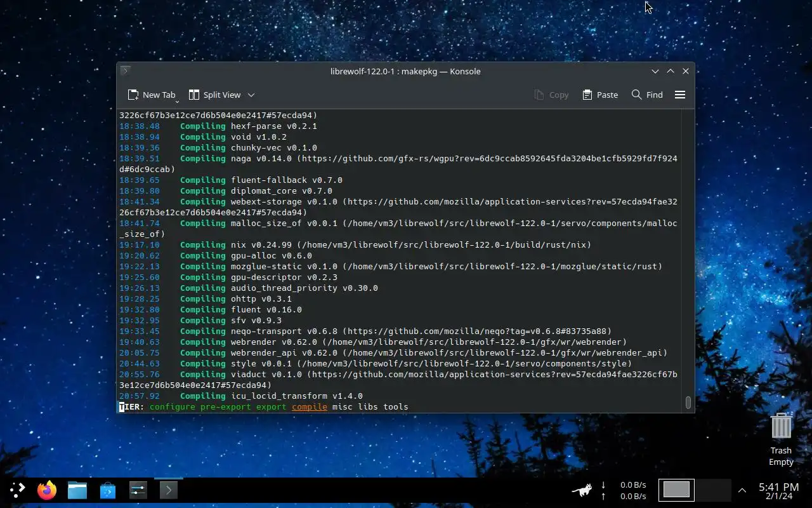Click the 'void v1.0.2' text

pyautogui.click(x=259, y=137)
